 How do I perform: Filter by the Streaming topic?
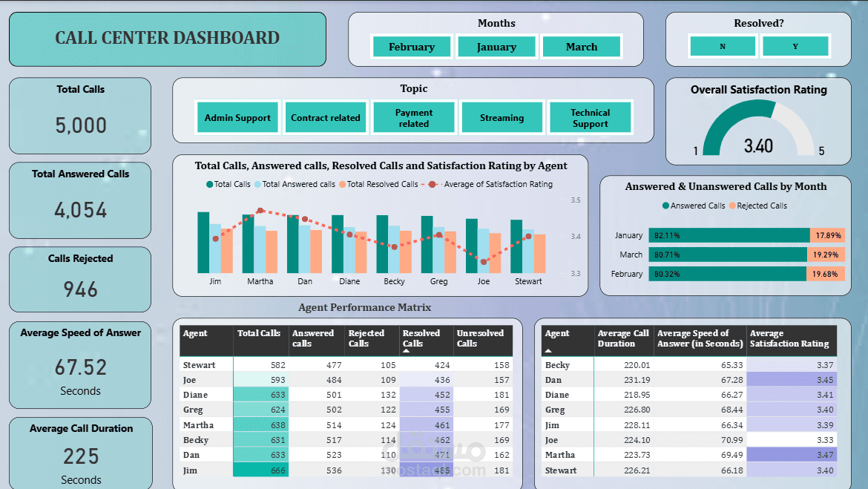(x=502, y=116)
